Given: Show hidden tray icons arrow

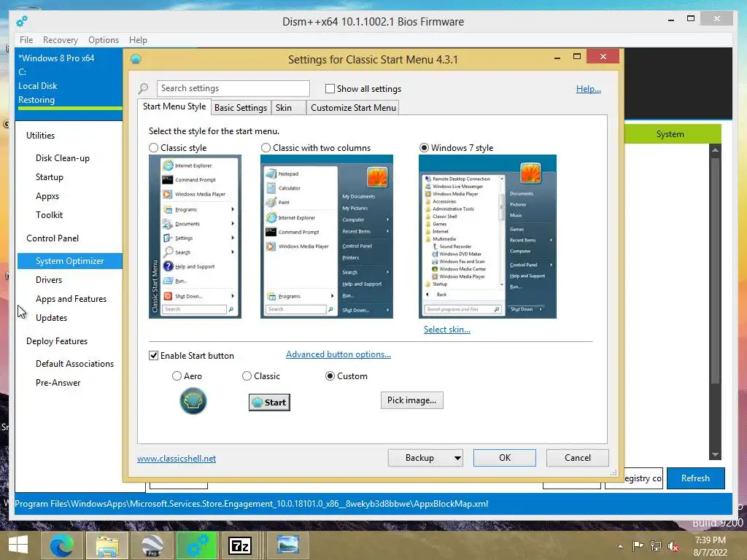Looking at the screenshot, I should tap(620, 546).
